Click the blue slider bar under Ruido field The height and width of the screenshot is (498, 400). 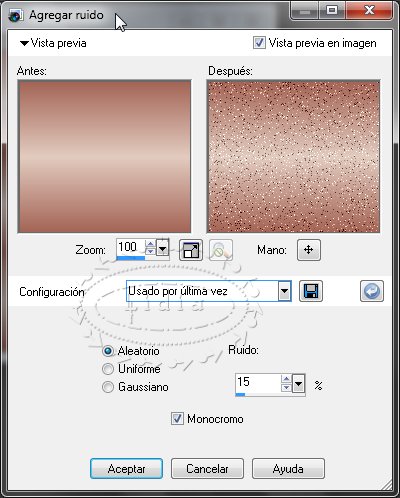click(240, 395)
